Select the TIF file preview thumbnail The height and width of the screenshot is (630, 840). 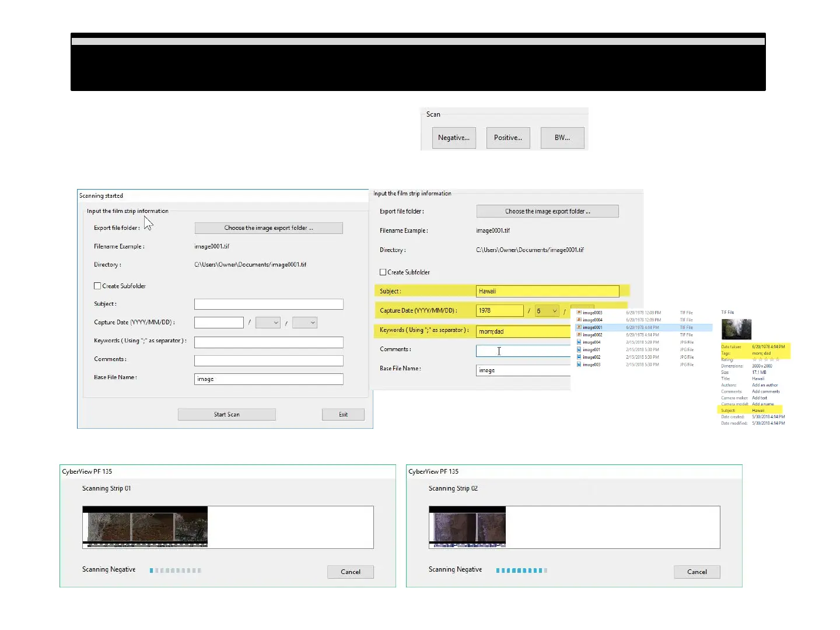click(x=736, y=330)
